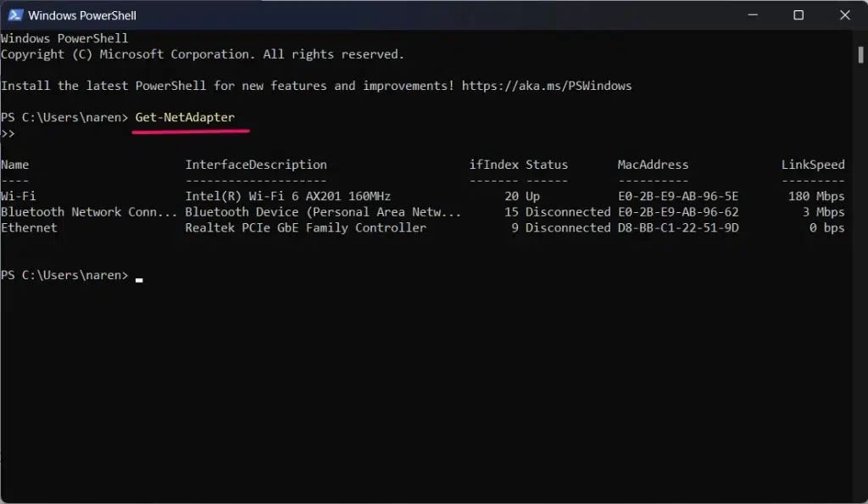Click MAC address D8-BB-C1-22-51-9D

[678, 227]
